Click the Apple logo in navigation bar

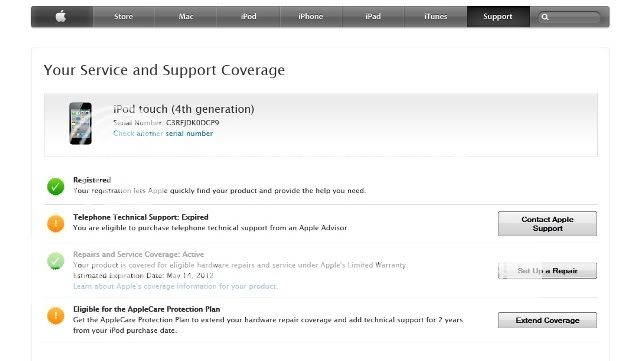click(61, 16)
